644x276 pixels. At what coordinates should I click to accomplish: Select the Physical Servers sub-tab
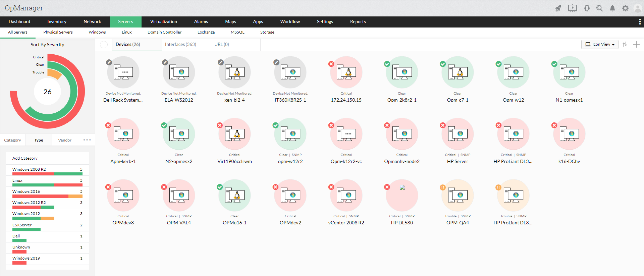58,32
